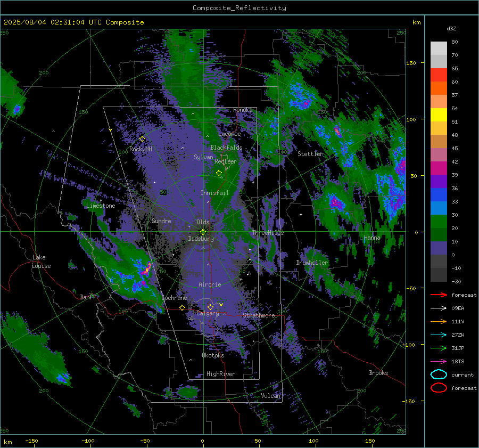
Task: Click the Airdrie label on map
Action: coord(210,284)
